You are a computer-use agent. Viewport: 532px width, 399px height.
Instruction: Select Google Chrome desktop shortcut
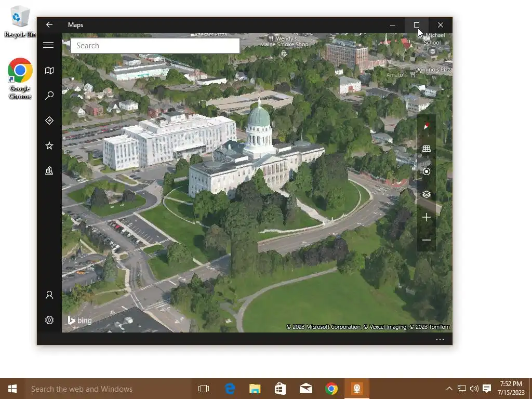click(x=20, y=78)
